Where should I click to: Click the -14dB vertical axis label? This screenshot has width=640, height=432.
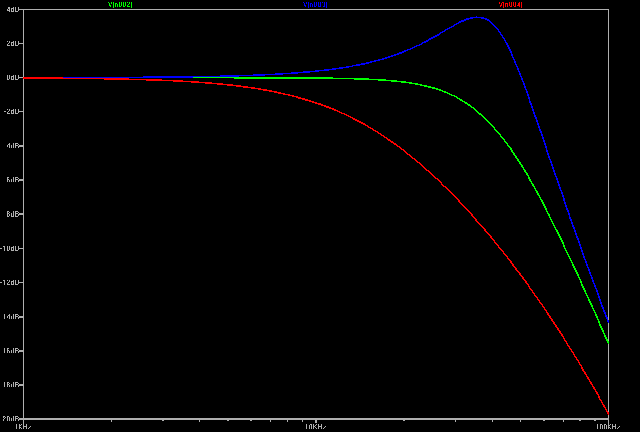click(12, 316)
